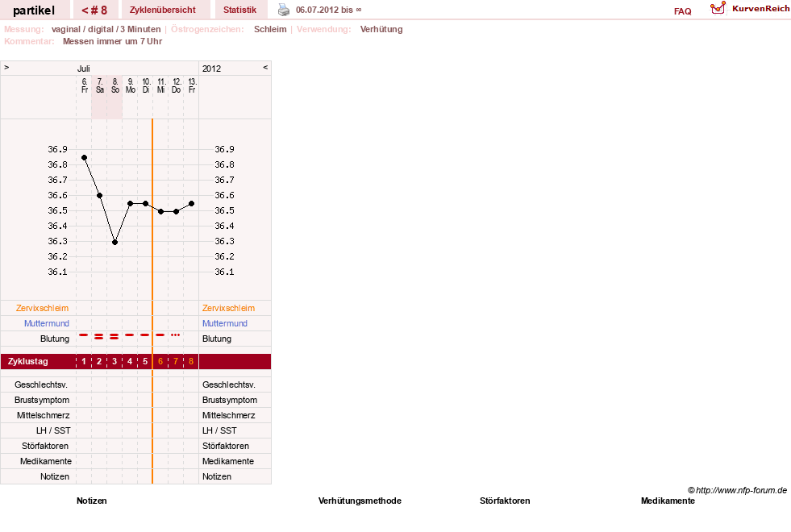This screenshot has width=791, height=532.
Task: Click Zyklustag number 6
Action: tap(160, 362)
